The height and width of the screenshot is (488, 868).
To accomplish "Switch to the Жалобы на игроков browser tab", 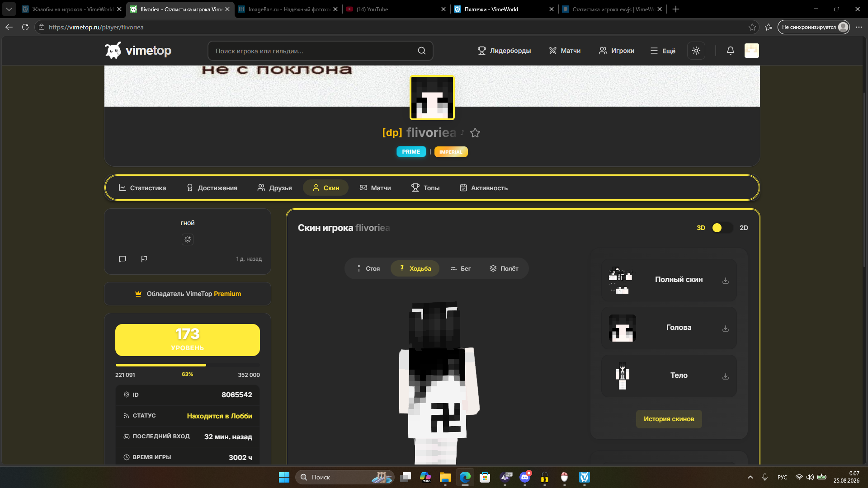I will pyautogui.click(x=72, y=9).
